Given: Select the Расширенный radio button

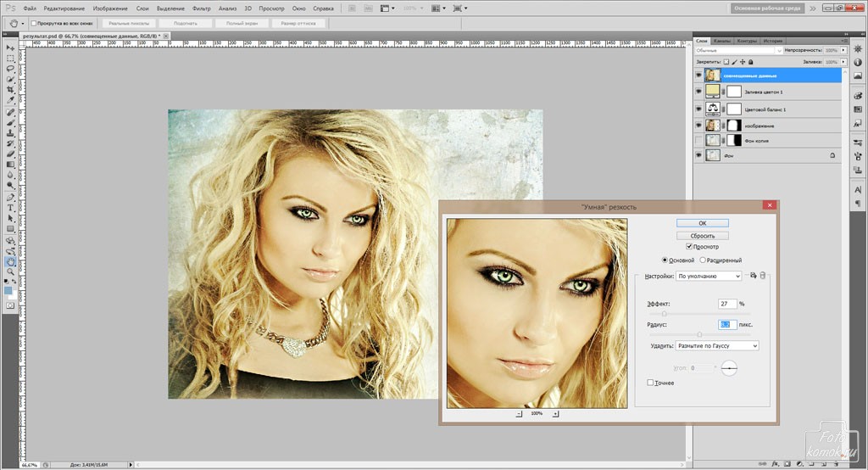Looking at the screenshot, I should [x=703, y=260].
